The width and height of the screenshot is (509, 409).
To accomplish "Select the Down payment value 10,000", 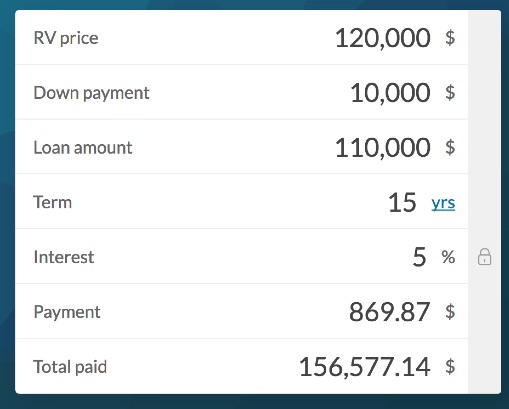I will tap(390, 93).
